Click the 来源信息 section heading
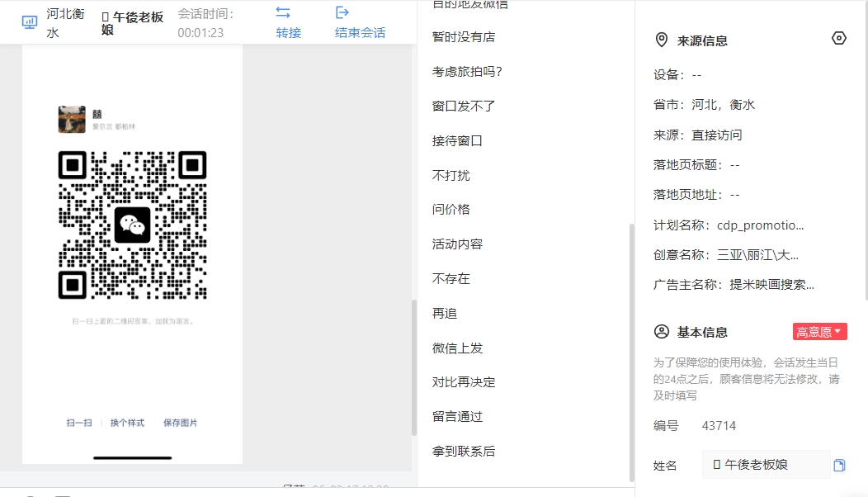 coord(702,40)
